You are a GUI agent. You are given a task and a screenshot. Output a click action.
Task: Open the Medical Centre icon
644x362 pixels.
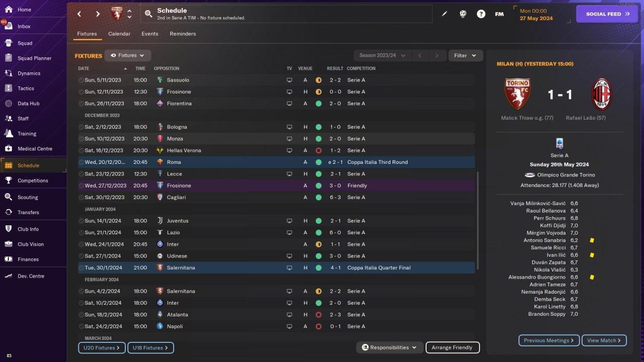click(x=9, y=149)
